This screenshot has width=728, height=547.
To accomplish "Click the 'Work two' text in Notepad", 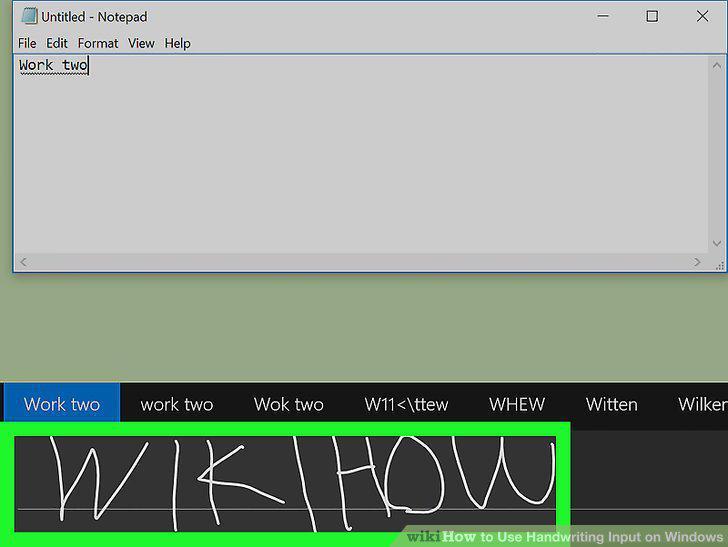I will (x=53, y=65).
